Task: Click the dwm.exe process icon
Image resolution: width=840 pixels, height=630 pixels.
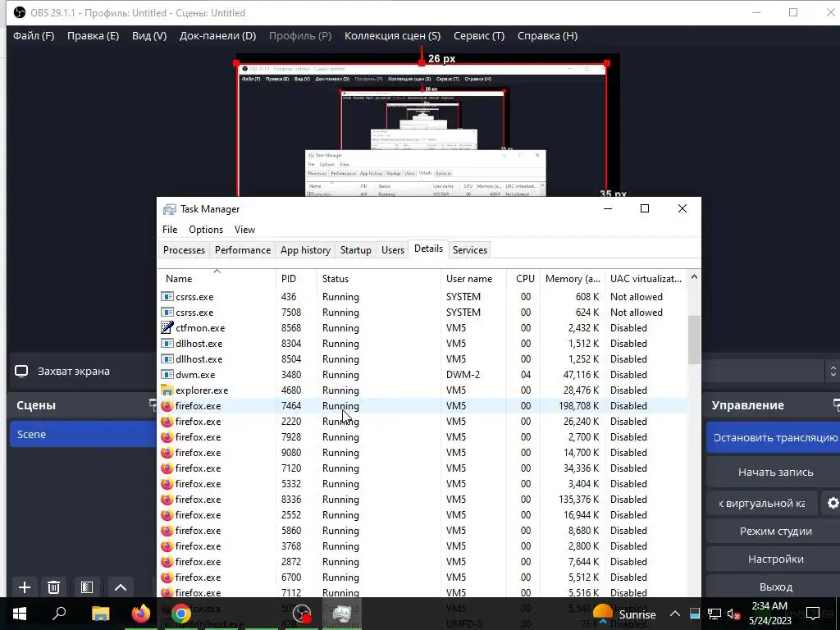Action: tap(167, 374)
